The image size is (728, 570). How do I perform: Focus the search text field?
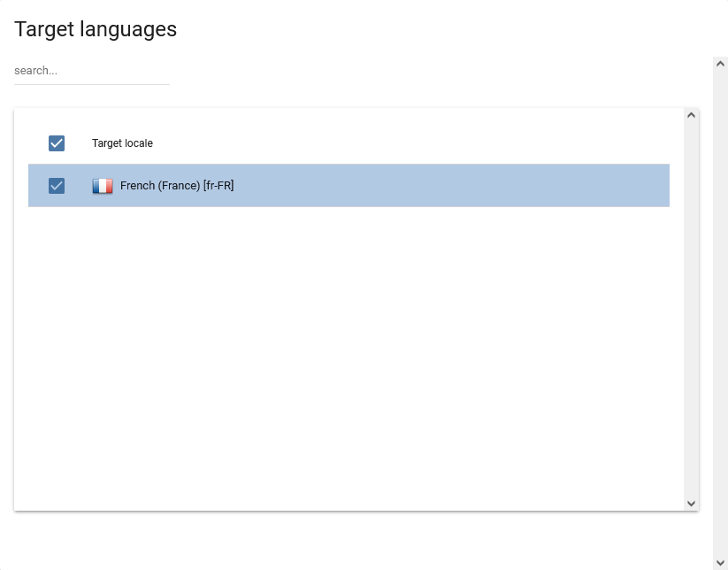click(x=91, y=71)
